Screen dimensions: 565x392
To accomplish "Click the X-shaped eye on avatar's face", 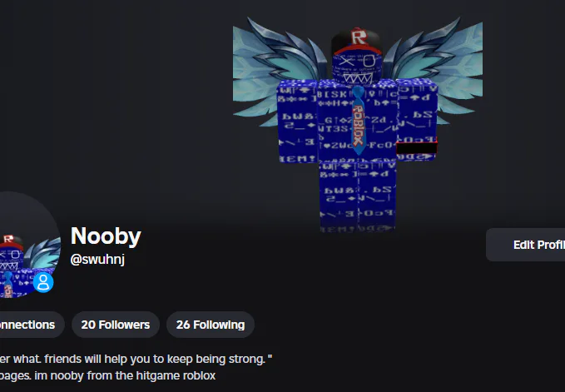I will (x=346, y=61).
